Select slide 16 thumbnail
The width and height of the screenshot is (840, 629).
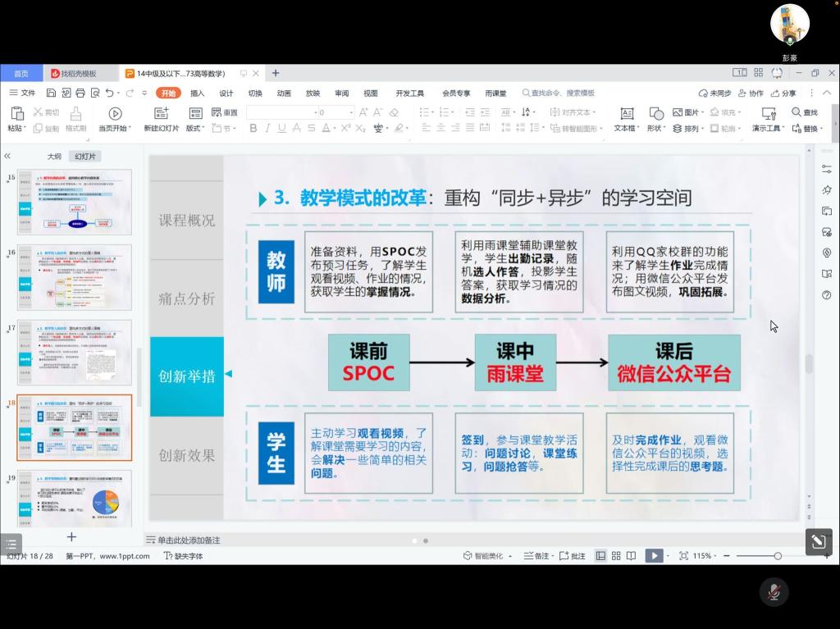[x=75, y=276]
